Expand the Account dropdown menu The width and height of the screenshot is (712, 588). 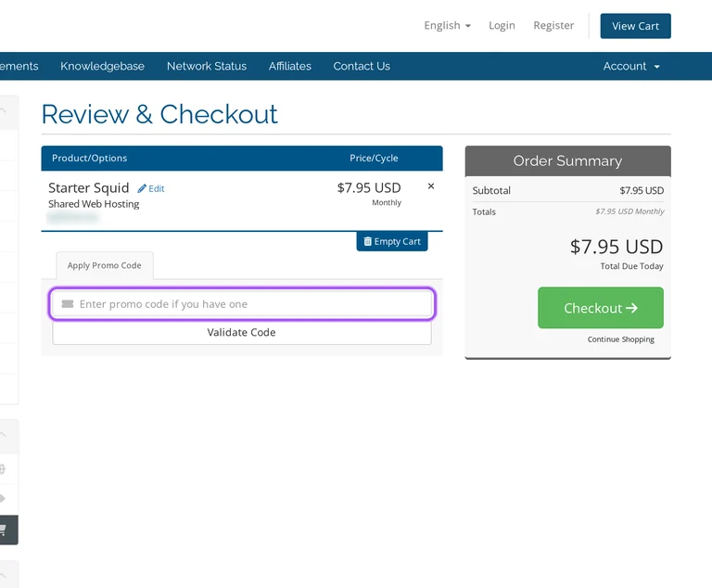click(631, 67)
